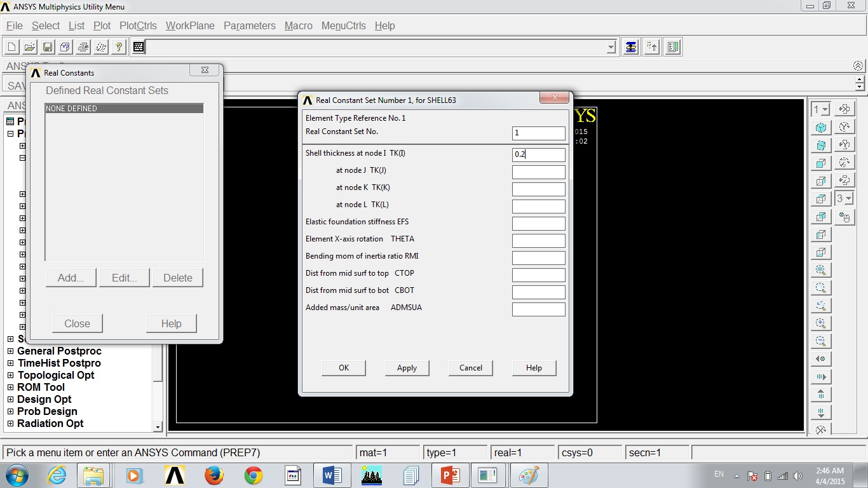Click the Raise Hidden windows icon
868x488 pixels.
point(630,47)
